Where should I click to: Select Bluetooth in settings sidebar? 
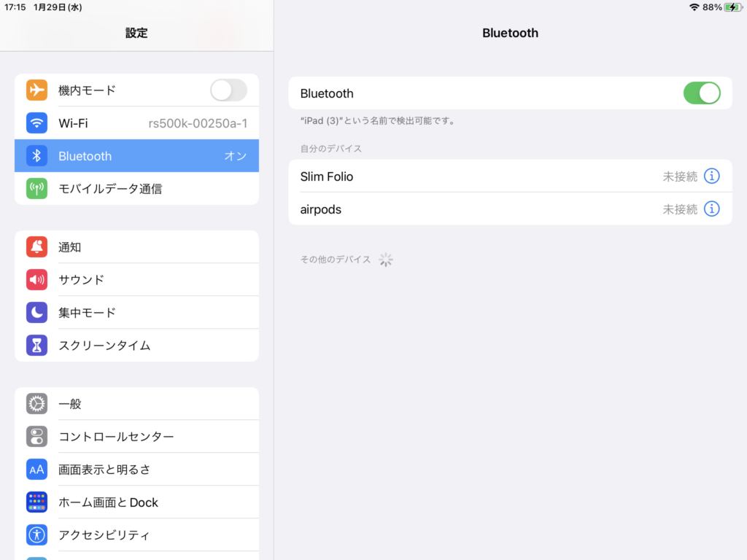[136, 156]
